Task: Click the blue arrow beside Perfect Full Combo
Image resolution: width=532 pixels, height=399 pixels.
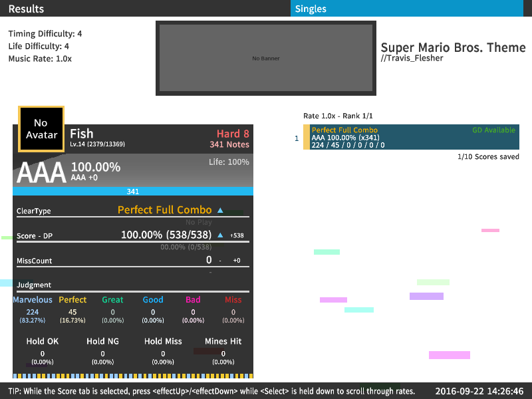Action: tap(220, 210)
